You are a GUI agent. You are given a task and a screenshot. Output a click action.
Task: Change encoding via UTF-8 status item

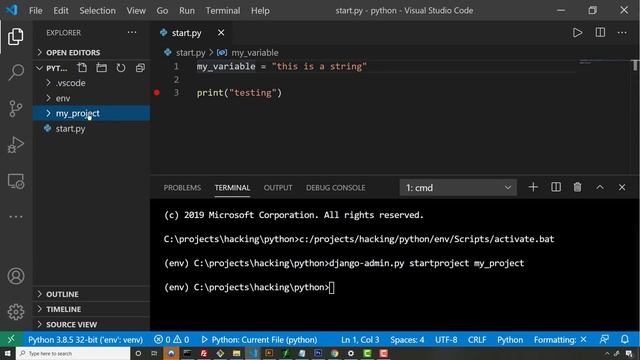click(446, 340)
